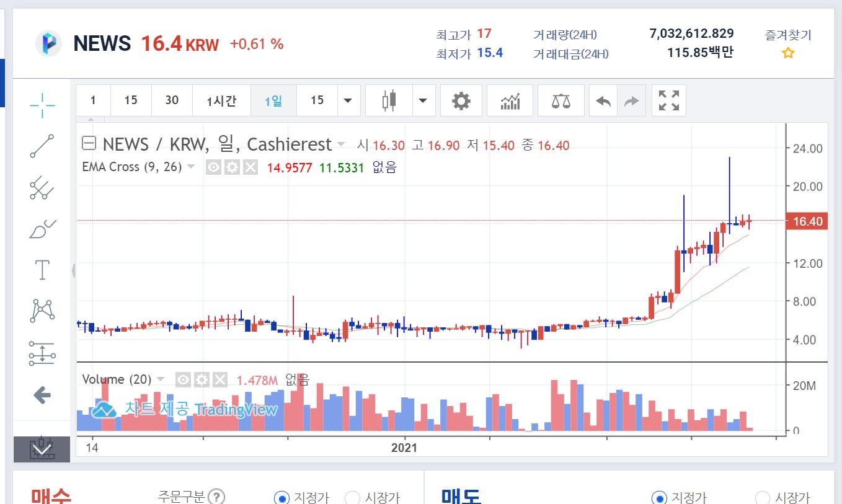This screenshot has width=842, height=504.
Task: Click the 15 custom interval box
Action: (317, 100)
